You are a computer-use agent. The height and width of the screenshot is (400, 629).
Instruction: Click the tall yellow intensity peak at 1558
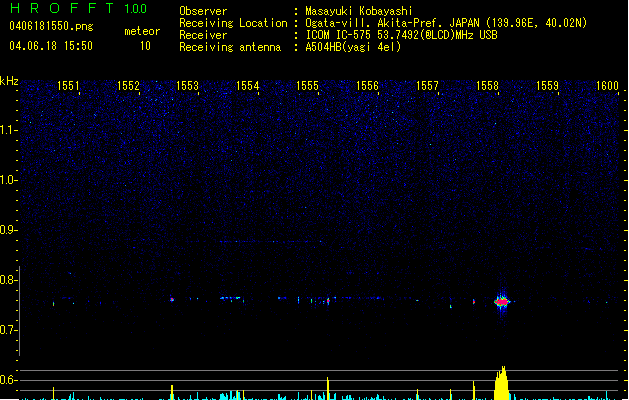[x=501, y=383]
